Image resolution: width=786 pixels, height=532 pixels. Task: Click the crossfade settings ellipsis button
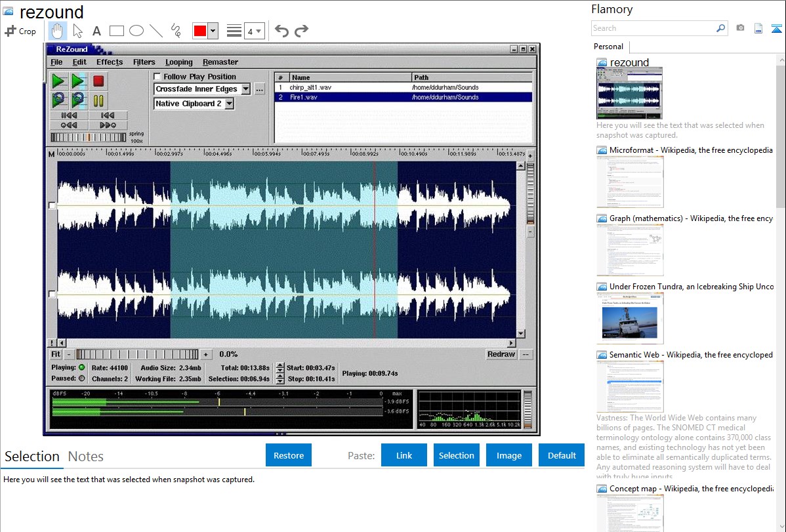pos(259,89)
